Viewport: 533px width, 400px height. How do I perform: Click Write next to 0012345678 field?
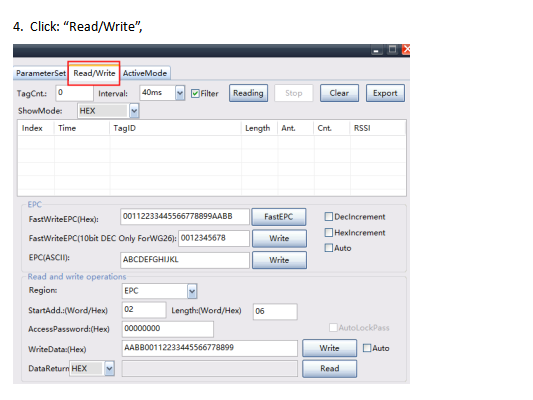pyautogui.click(x=279, y=239)
